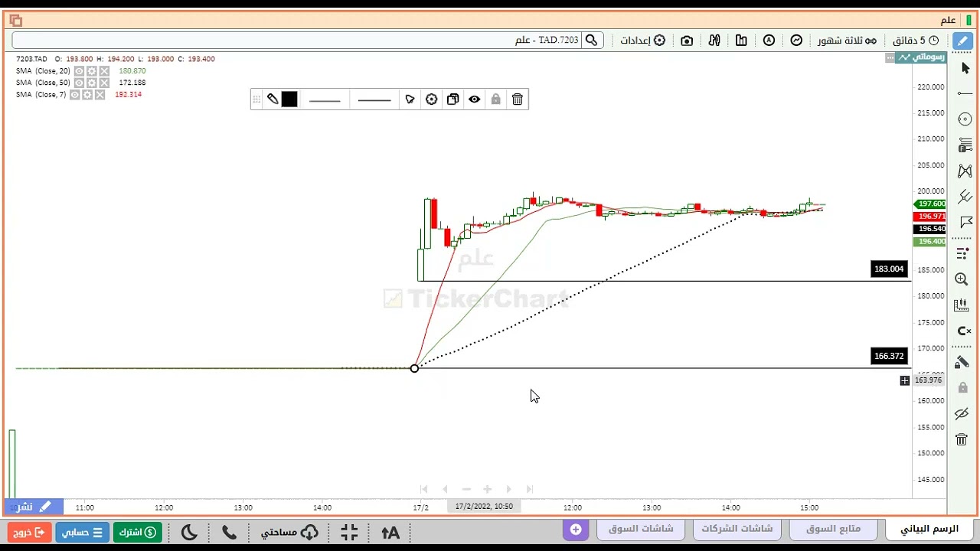Switch to شاشات السوق tab
This screenshot has width=980, height=551.
coord(641,530)
